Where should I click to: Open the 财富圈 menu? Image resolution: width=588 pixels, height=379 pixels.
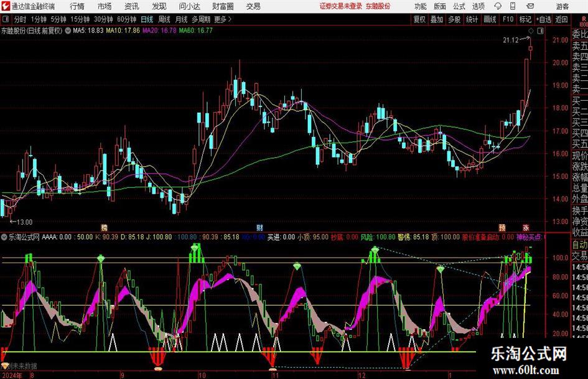[223, 6]
